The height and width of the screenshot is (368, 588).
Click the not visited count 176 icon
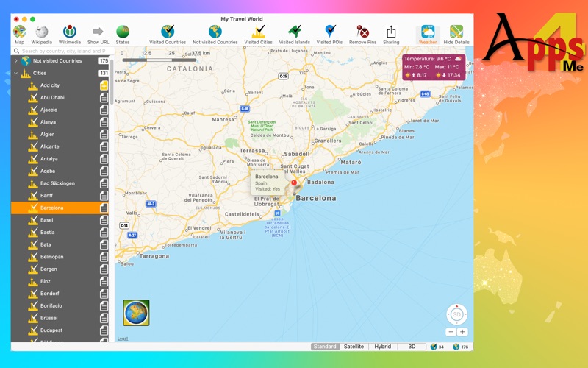pyautogui.click(x=456, y=347)
